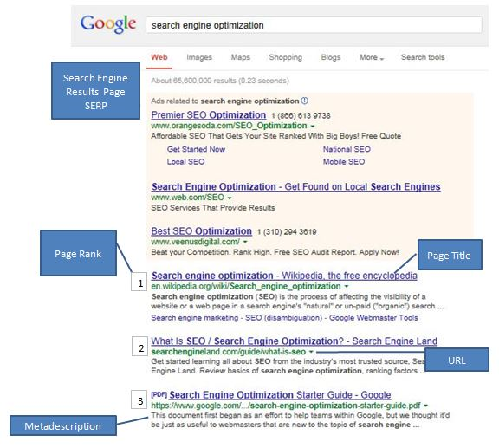Click the SEO (disambiguation) sublink
The width and height of the screenshot is (499, 448).
pos(283,318)
